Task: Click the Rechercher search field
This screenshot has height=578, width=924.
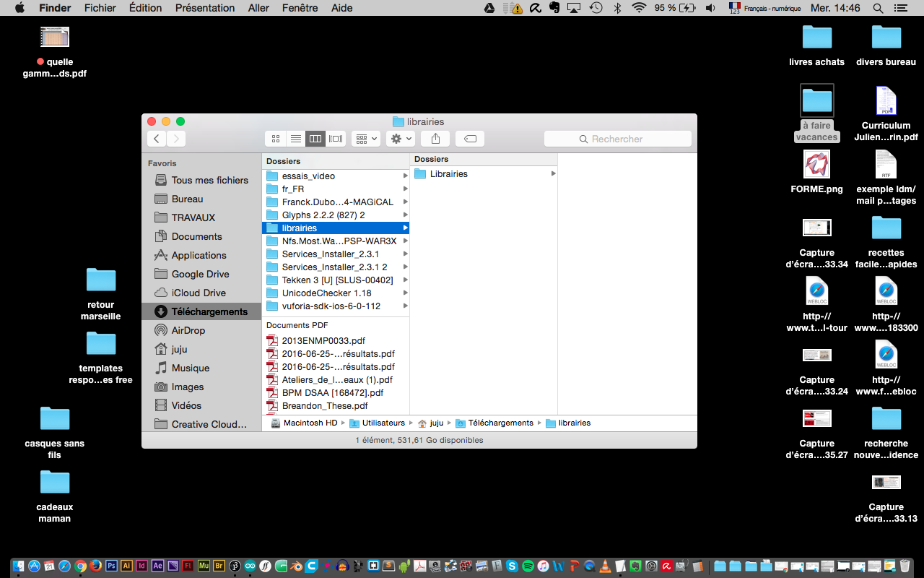Action: [617, 139]
